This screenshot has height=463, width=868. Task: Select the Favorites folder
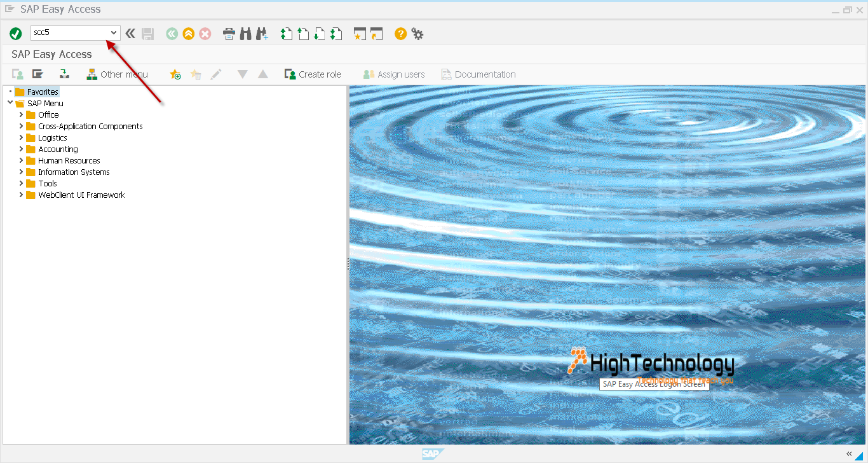[x=37, y=92]
